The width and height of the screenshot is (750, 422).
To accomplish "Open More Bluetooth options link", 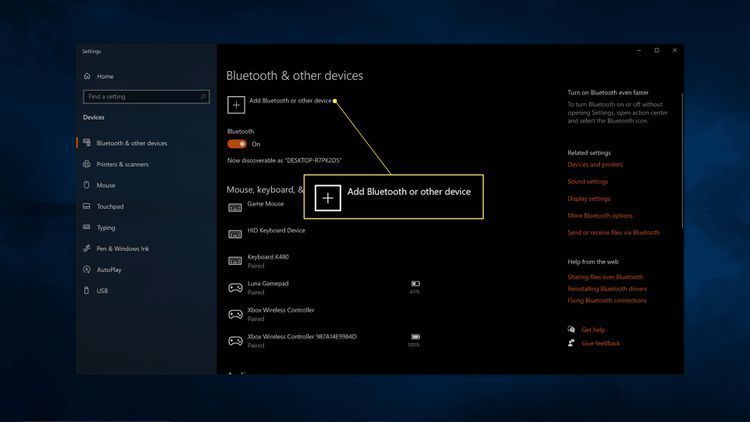I will (x=600, y=215).
